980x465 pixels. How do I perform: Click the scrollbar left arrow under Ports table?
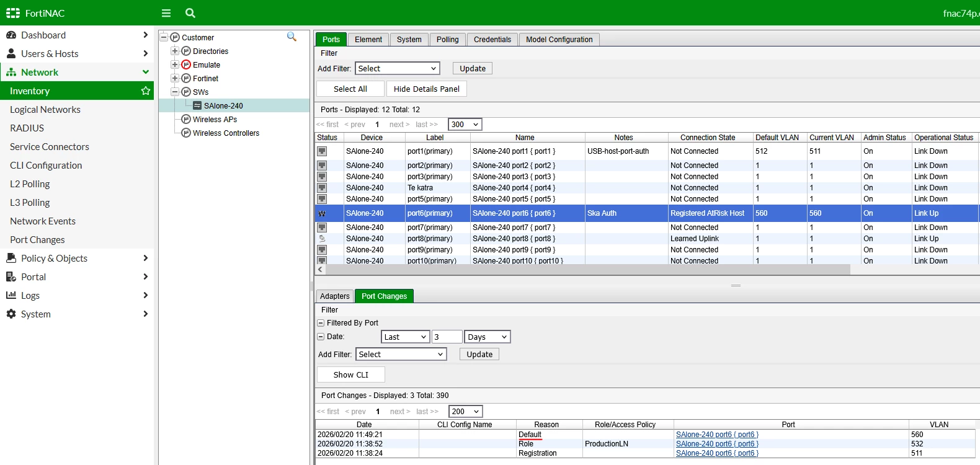click(321, 270)
